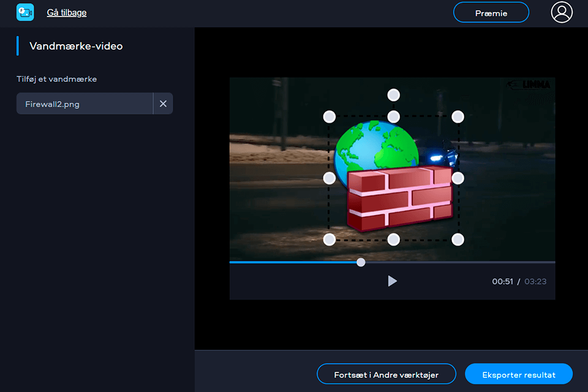Click the bottom-right resize handle of the watermark
The width and height of the screenshot is (588, 392).
pyautogui.click(x=458, y=239)
